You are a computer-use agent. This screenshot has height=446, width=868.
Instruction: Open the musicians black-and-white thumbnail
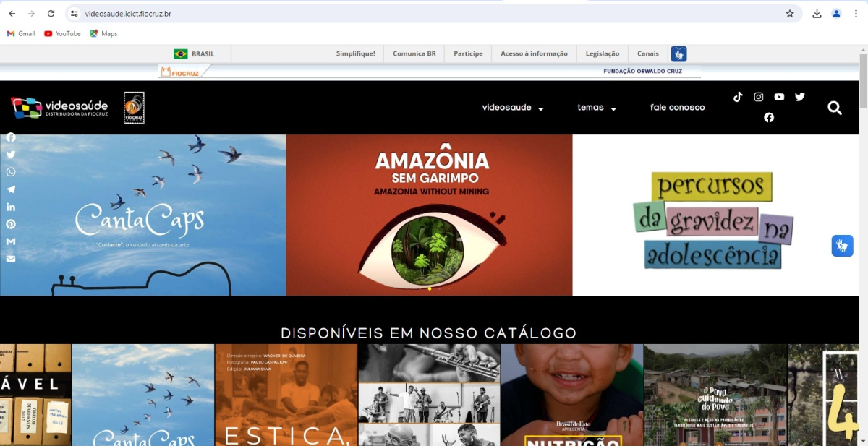point(430,395)
